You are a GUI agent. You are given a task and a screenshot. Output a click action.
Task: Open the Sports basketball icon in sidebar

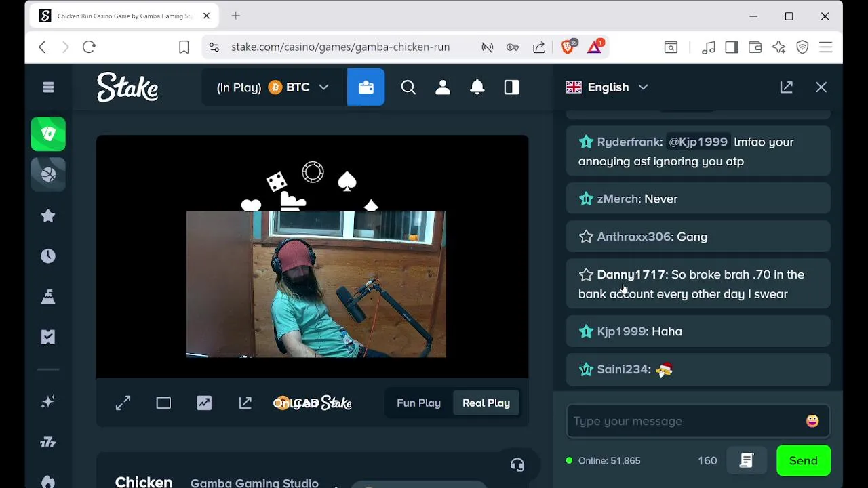coord(48,174)
